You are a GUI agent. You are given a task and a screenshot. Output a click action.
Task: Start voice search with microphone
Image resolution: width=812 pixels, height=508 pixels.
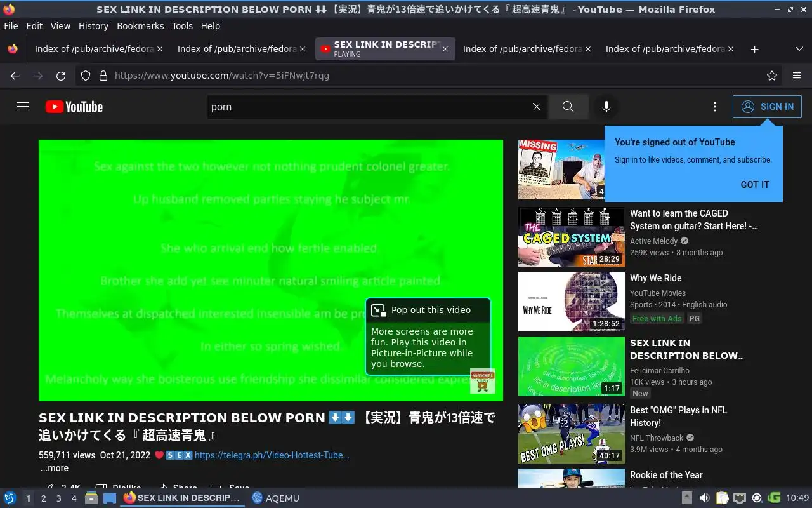click(606, 107)
